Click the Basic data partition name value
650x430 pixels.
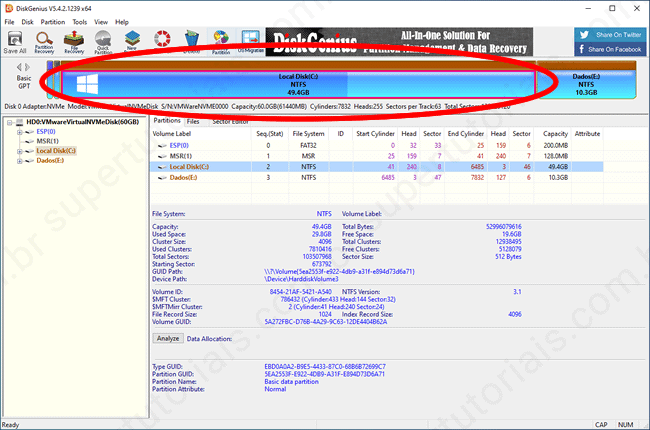point(291,381)
